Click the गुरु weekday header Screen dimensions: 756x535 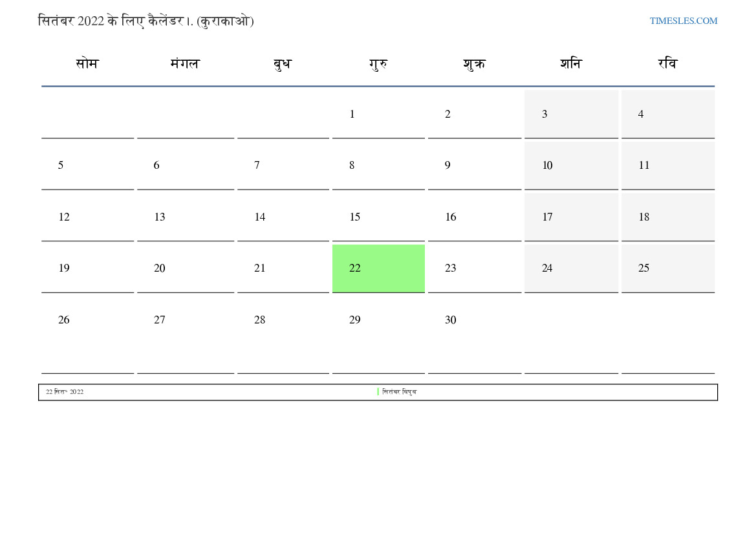pos(378,63)
